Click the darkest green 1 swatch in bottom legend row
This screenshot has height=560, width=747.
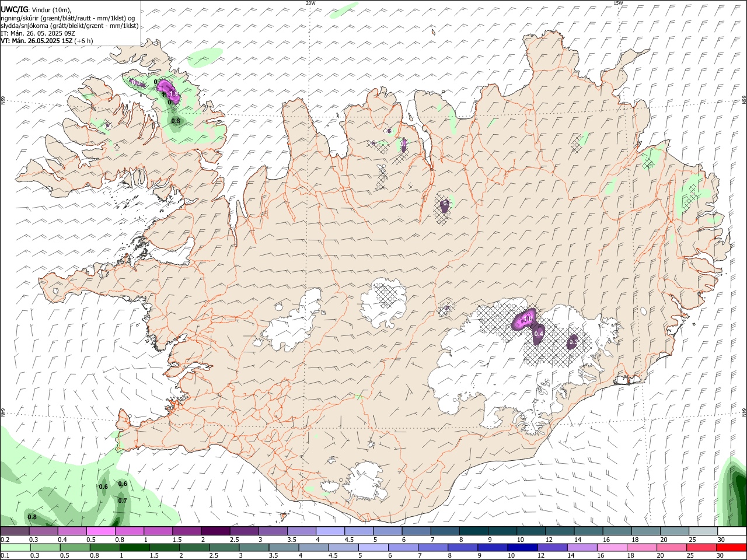pos(134,548)
